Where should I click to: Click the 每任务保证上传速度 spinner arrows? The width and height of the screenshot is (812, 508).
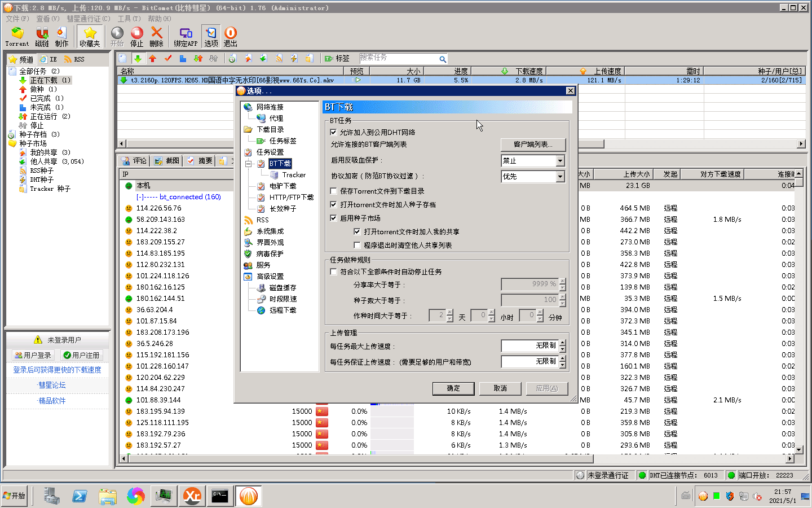click(562, 362)
